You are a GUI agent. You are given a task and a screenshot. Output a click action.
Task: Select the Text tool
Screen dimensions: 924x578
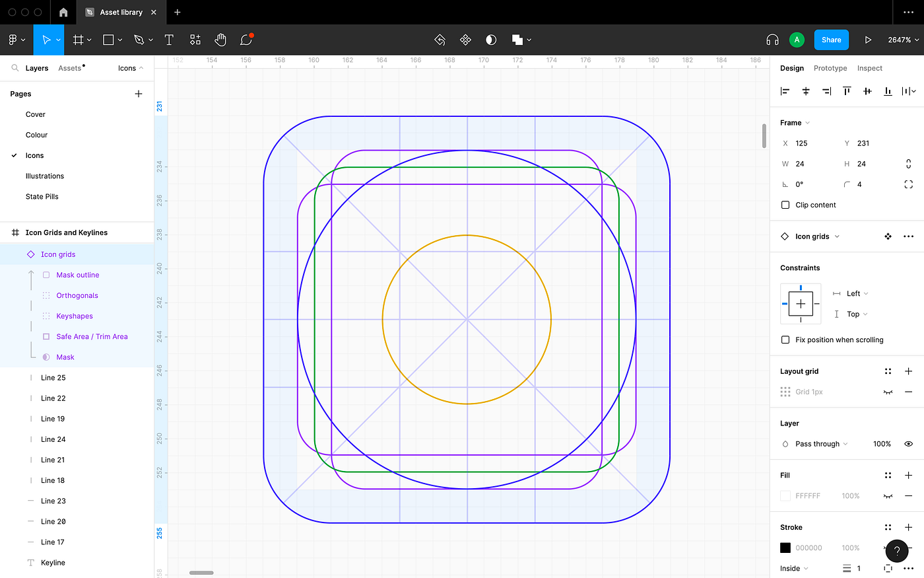169,40
